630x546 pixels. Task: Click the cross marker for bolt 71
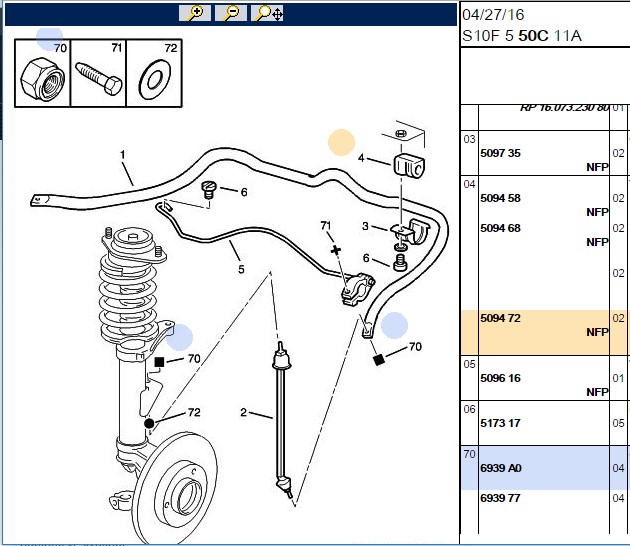click(336, 250)
